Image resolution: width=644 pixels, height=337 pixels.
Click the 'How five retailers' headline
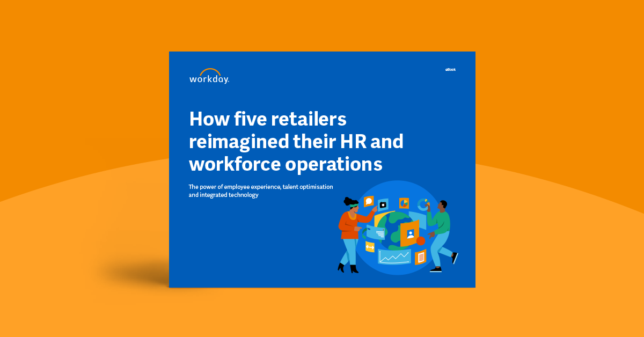(268, 119)
